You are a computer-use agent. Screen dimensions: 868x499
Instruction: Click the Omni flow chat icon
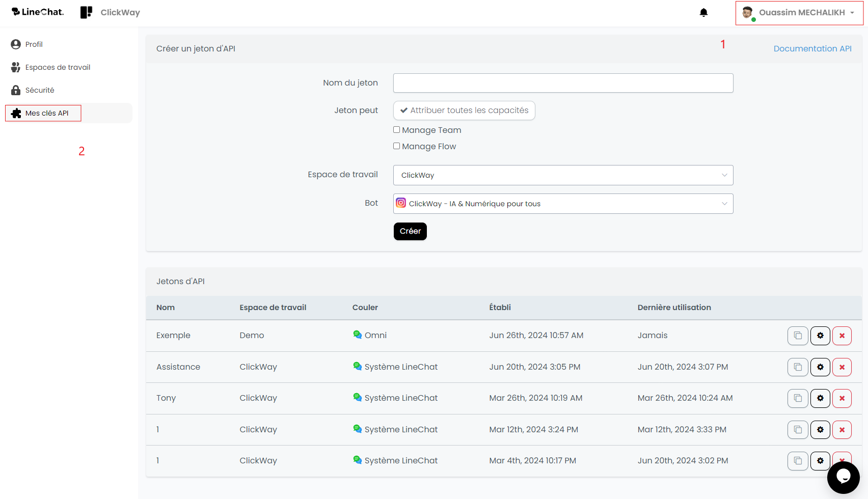click(x=358, y=335)
